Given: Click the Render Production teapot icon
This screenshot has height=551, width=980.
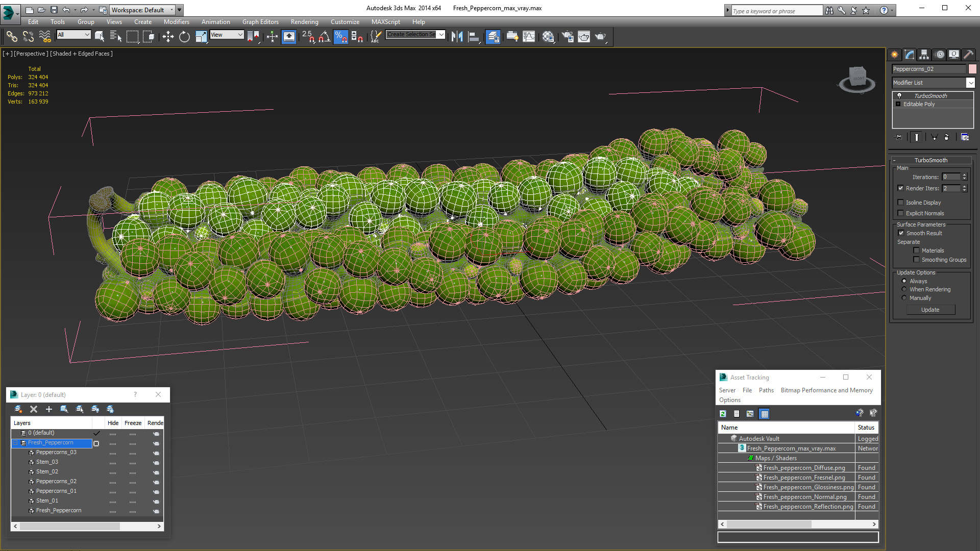Looking at the screenshot, I should pos(600,36).
